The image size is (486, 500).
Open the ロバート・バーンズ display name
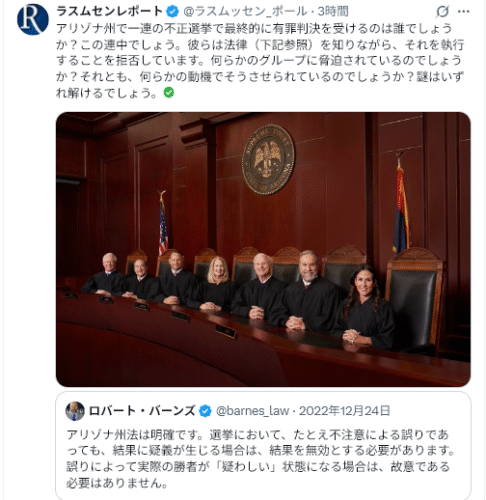[142, 411]
